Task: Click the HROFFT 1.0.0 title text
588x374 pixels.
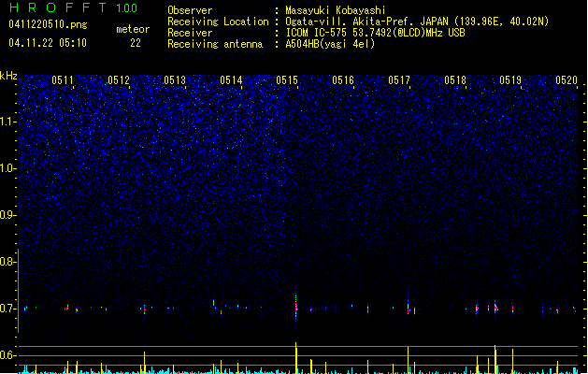Action: pos(74,7)
